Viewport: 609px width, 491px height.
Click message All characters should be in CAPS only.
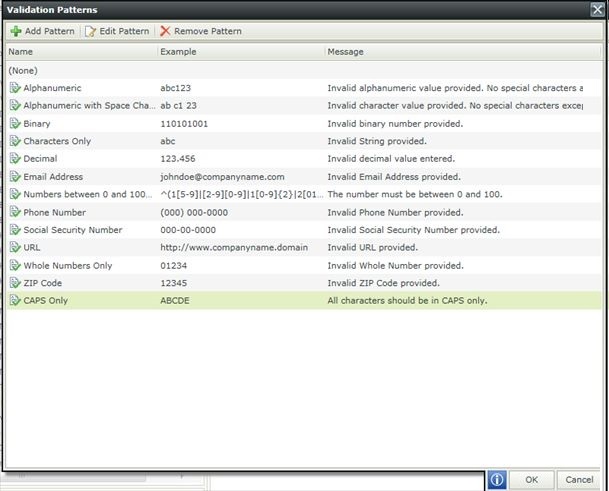coord(407,300)
